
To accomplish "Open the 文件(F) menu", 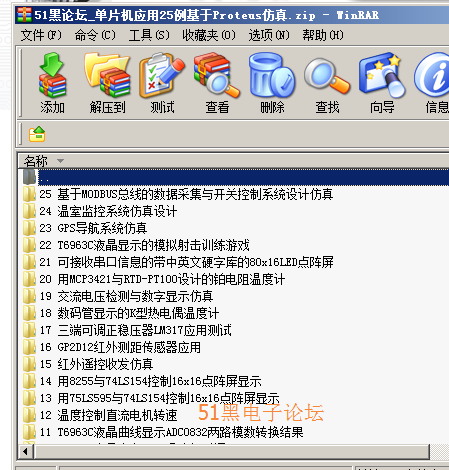I will pos(41,35).
